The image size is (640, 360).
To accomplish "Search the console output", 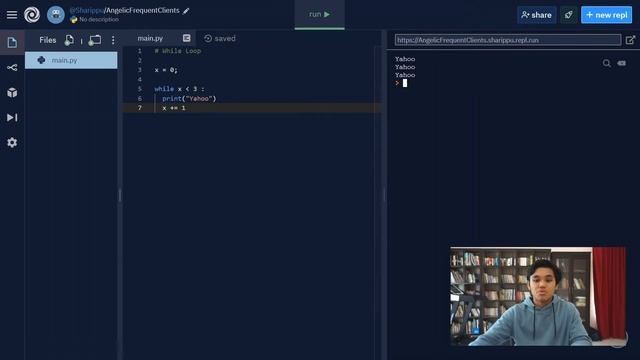I will point(607,63).
